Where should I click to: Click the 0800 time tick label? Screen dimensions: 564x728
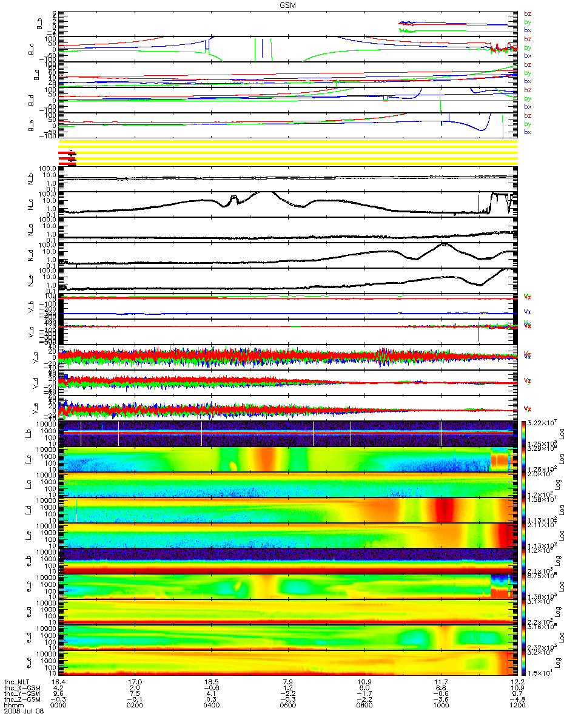pyautogui.click(x=364, y=704)
